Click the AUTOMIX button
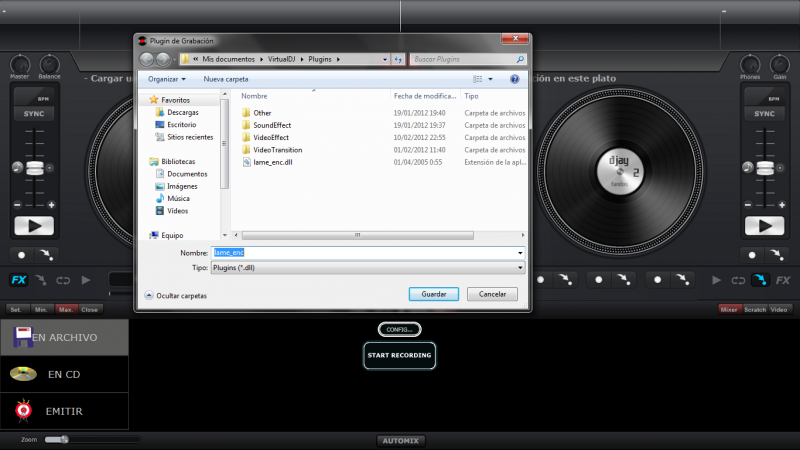This screenshot has height=450, width=800. (401, 441)
